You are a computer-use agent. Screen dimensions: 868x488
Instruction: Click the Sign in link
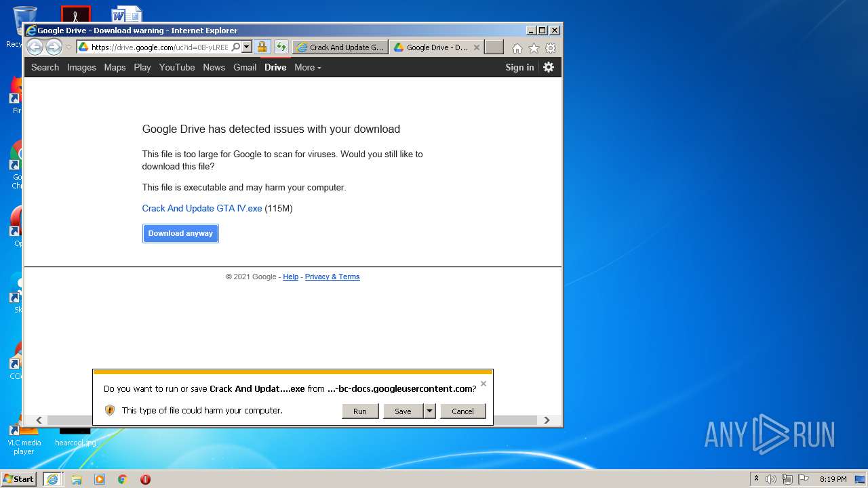tap(519, 67)
